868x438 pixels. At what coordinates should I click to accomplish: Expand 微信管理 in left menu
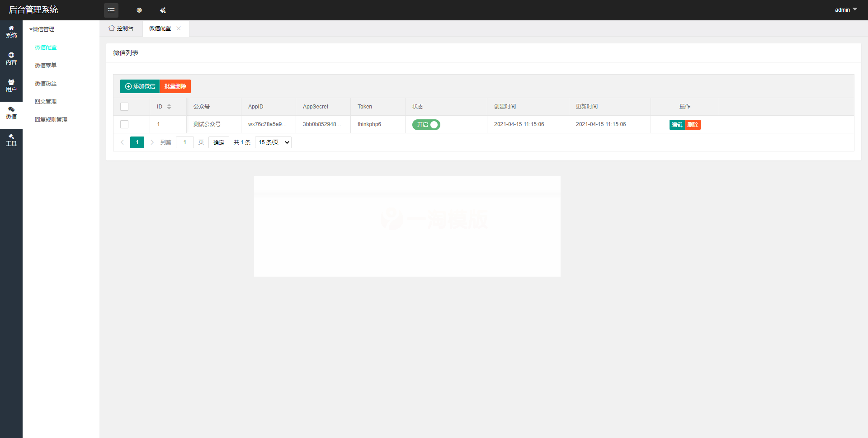pyautogui.click(x=42, y=29)
